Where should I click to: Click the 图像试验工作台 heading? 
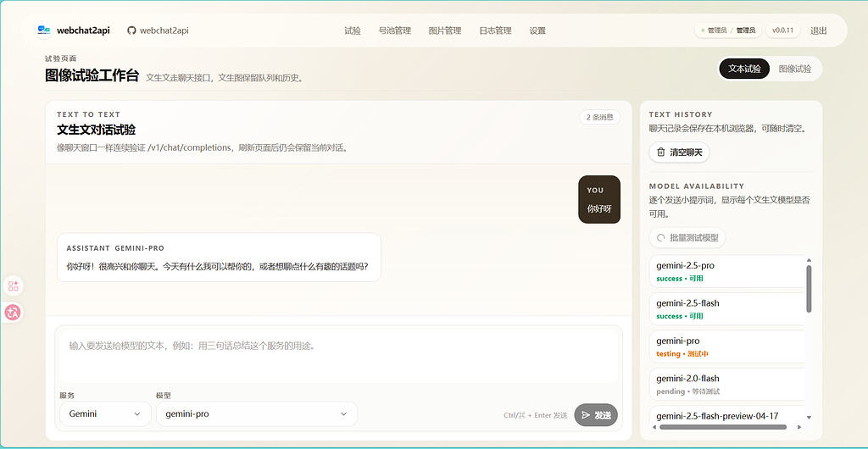(92, 75)
